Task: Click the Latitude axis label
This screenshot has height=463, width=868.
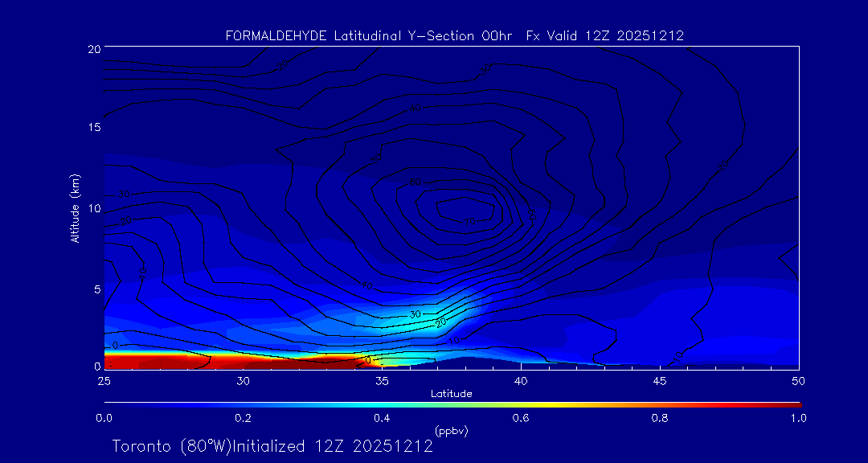Action: 451,394
